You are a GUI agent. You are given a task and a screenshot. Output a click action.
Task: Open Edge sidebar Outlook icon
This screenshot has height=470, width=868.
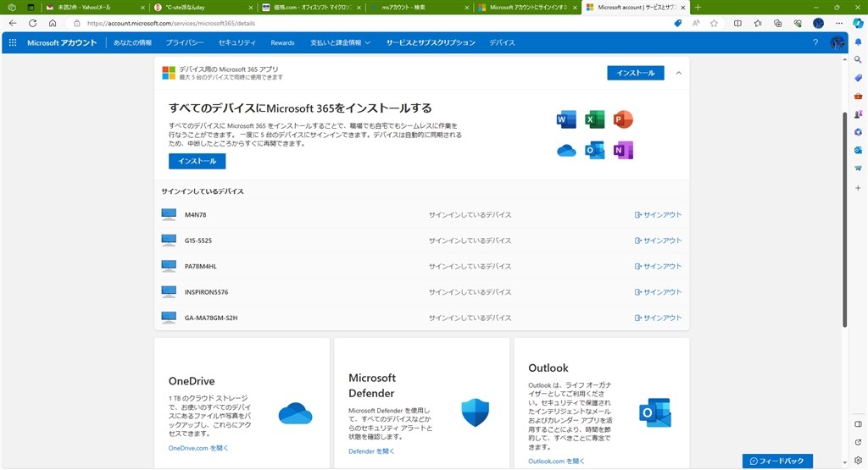pyautogui.click(x=858, y=150)
